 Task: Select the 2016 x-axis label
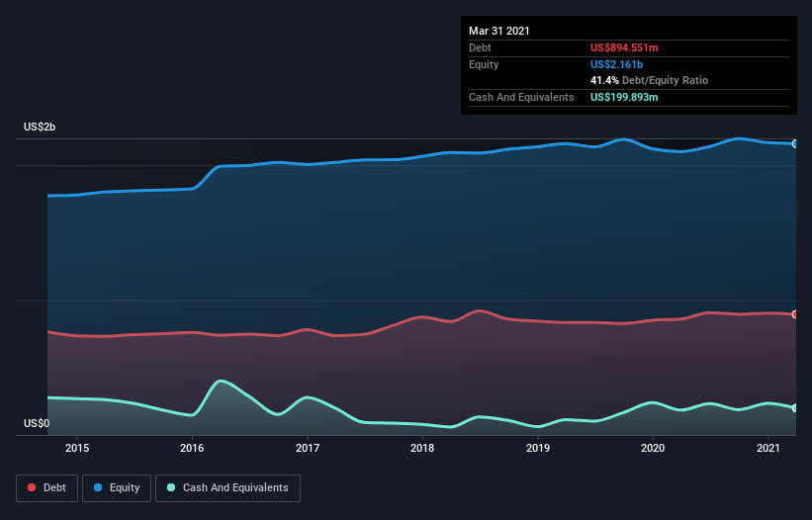(x=192, y=449)
